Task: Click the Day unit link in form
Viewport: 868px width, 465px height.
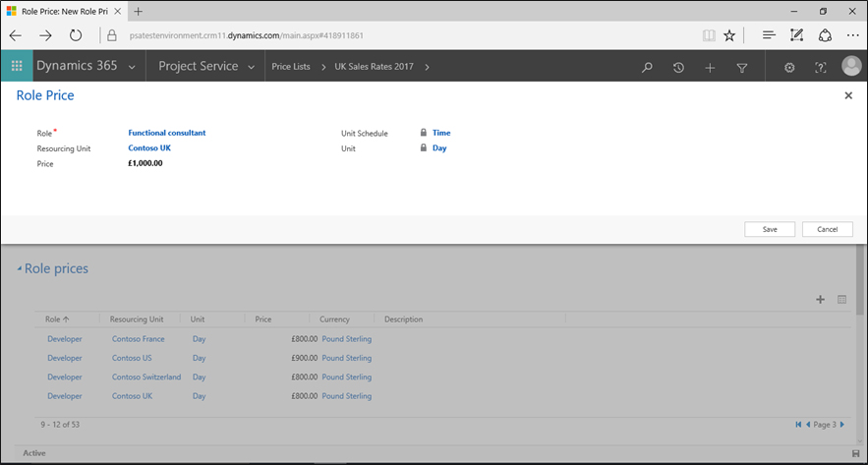Action: [439, 147]
